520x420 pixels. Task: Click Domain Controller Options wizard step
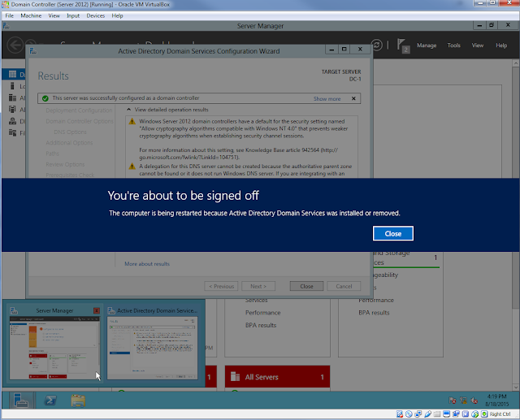[80, 121]
